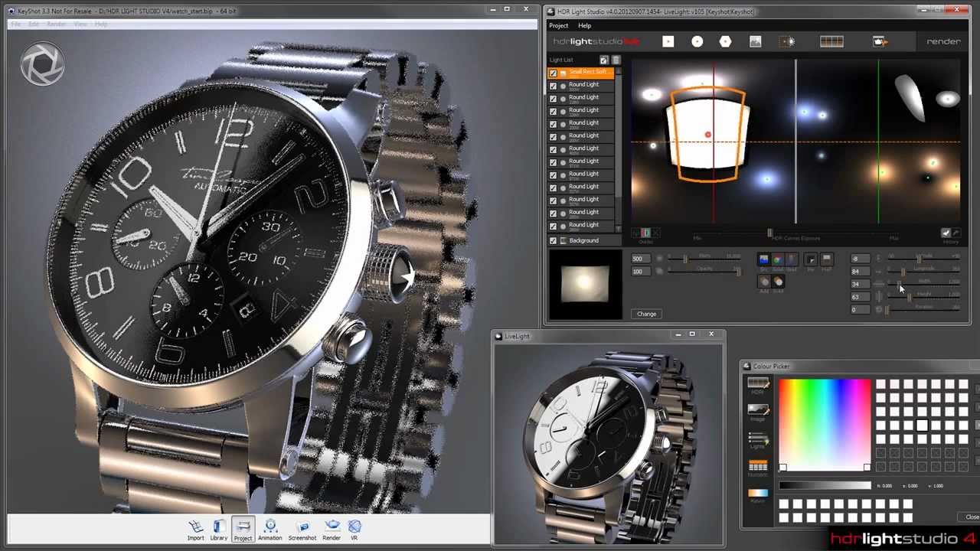Click the four-panel strip toolbar icon
Screen dimensions: 980x551
tap(831, 41)
